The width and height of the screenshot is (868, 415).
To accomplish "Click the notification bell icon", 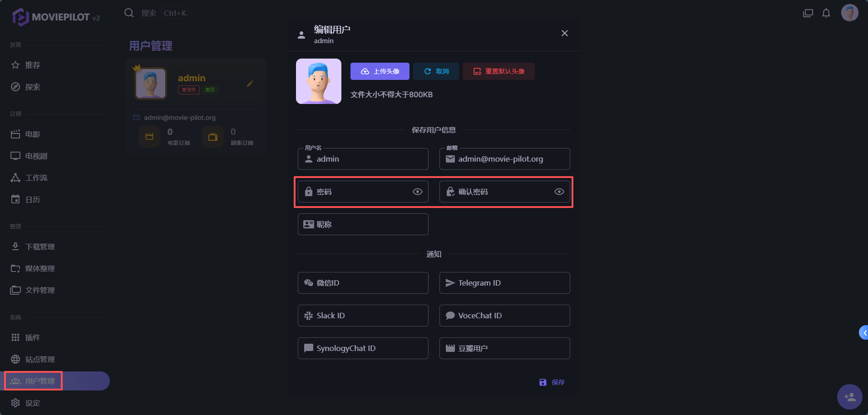I will 826,13.
